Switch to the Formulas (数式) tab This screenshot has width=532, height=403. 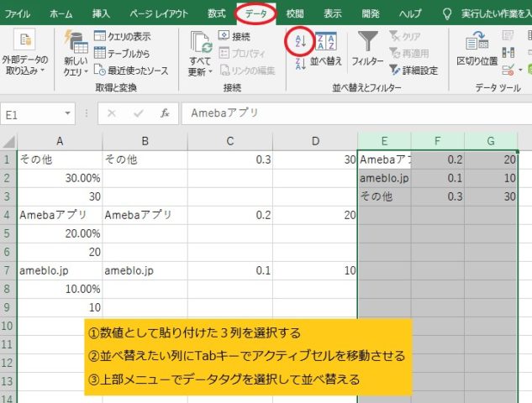[x=217, y=13]
